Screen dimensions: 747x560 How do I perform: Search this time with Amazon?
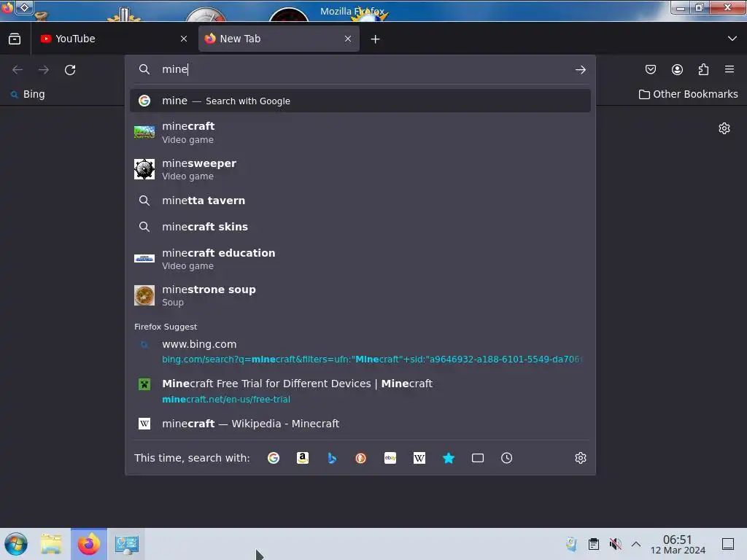303,458
